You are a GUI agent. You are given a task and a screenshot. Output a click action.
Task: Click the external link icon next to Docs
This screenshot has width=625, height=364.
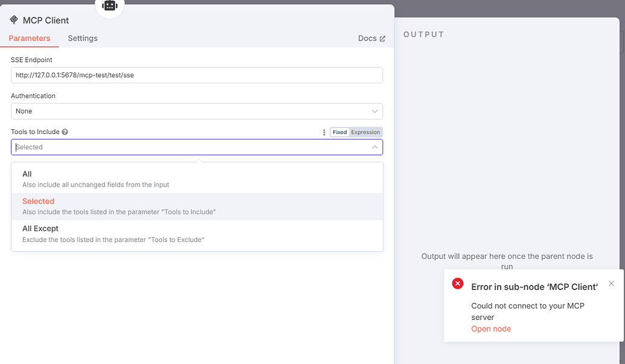382,38
